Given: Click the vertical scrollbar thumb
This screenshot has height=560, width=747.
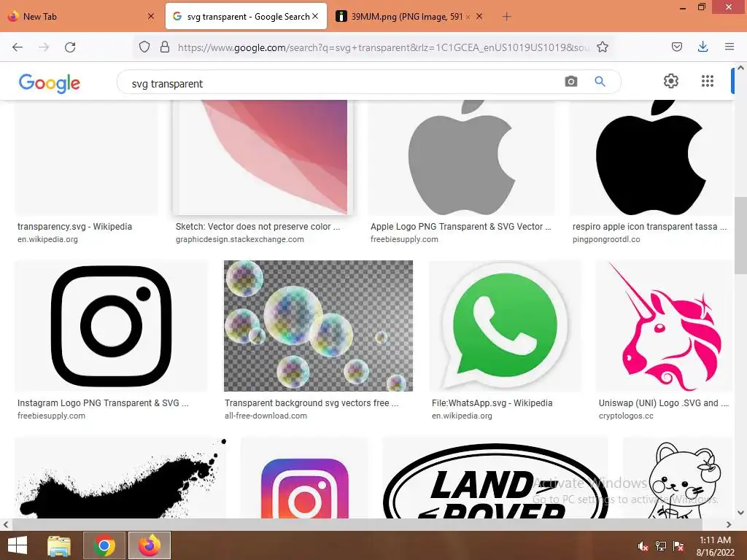Looking at the screenshot, I should tap(740, 235).
